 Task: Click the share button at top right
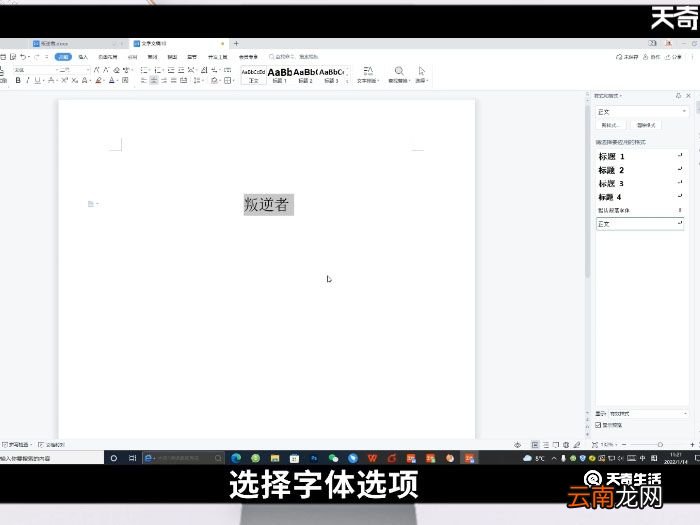point(673,57)
